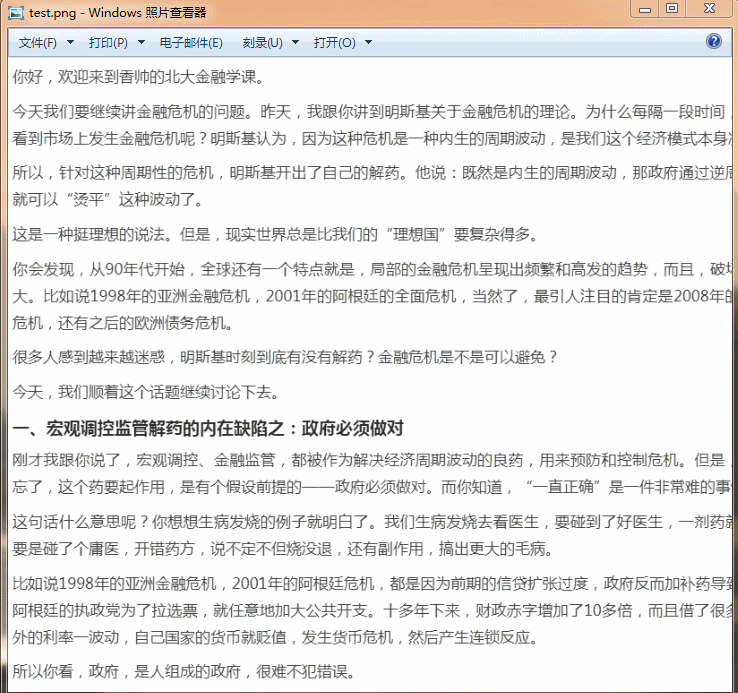Open the 打开(O) menu
738x693 pixels.
point(335,43)
